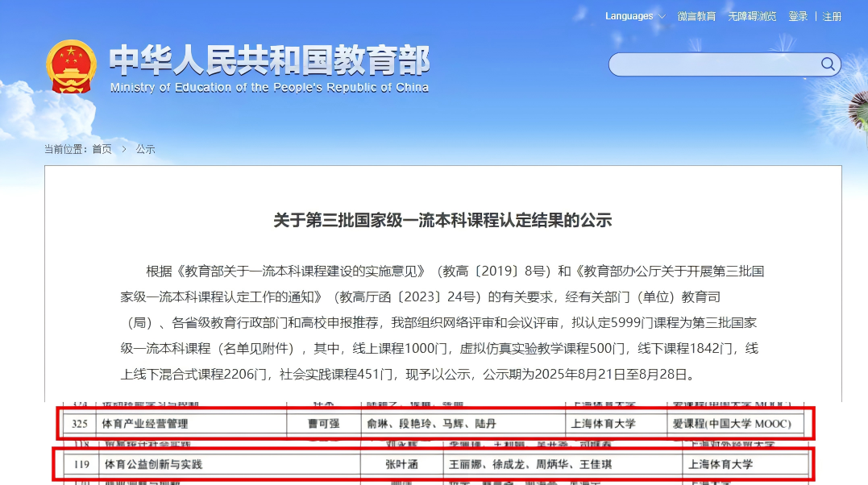The image size is (868, 485).
Task: Click the 登录 link
Action: (x=798, y=17)
